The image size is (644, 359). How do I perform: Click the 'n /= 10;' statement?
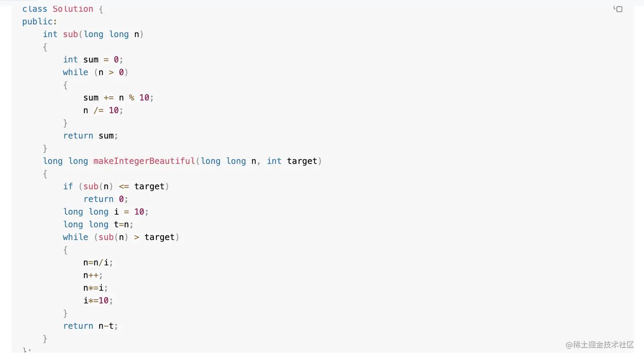pyautogui.click(x=103, y=110)
